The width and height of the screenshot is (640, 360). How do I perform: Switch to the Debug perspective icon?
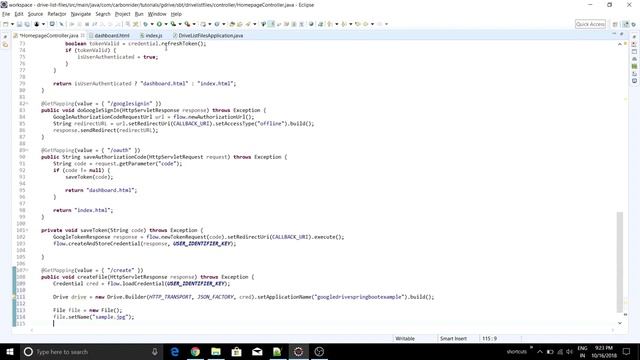(633, 24)
